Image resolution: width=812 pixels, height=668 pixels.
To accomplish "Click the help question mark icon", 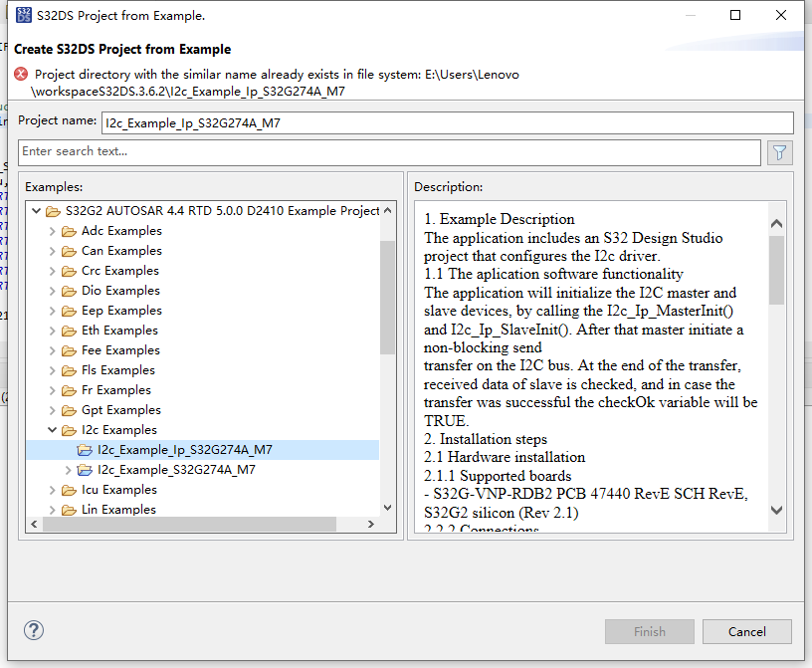I will tap(34, 631).
